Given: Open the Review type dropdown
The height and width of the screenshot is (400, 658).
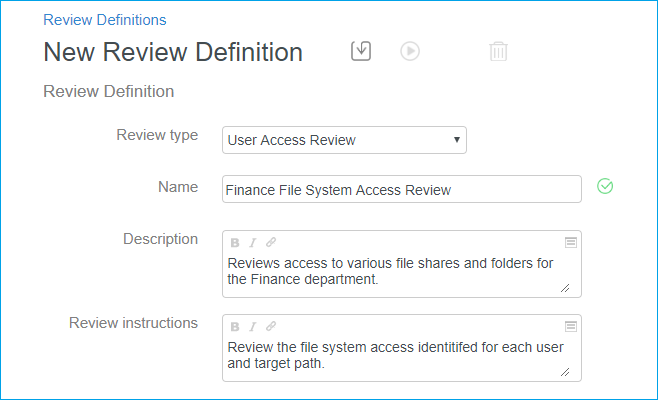Looking at the screenshot, I should point(344,140).
